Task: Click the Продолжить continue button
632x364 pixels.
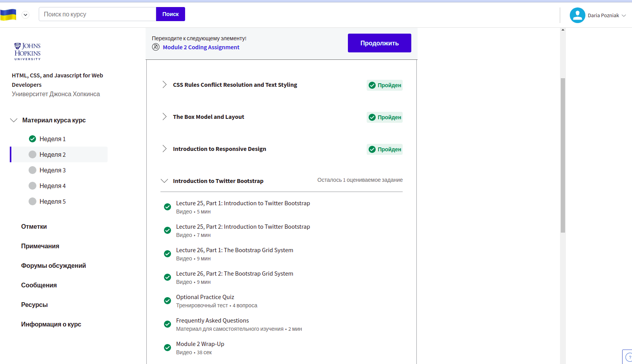Action: (380, 43)
